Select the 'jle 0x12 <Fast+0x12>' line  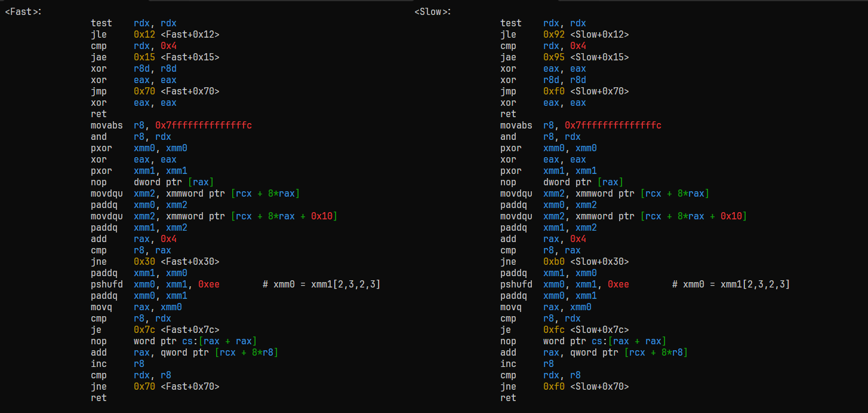[155, 35]
